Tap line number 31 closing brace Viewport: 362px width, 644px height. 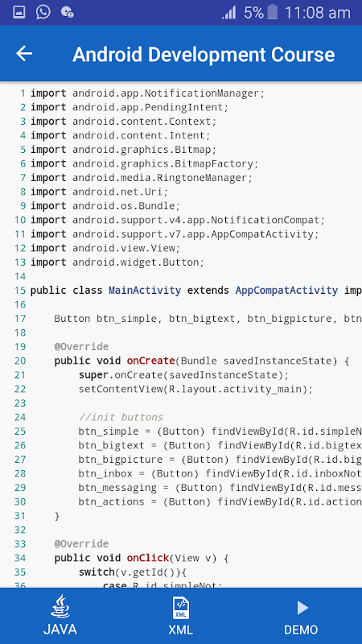click(x=57, y=516)
